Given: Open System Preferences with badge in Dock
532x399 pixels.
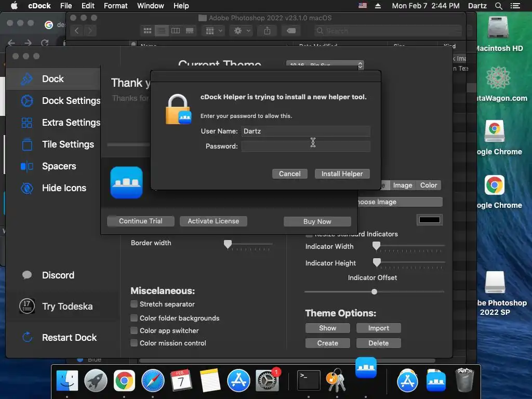Looking at the screenshot, I should (x=268, y=380).
